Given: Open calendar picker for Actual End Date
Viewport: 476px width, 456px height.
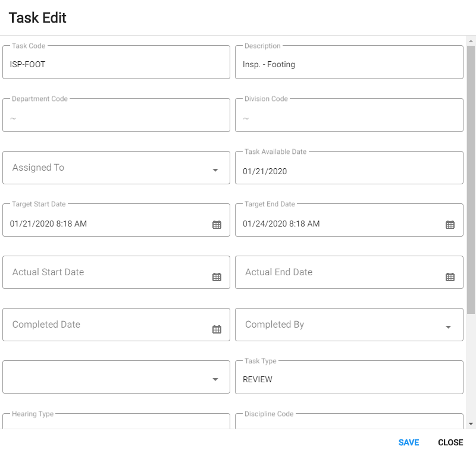Looking at the screenshot, I should (x=450, y=277).
